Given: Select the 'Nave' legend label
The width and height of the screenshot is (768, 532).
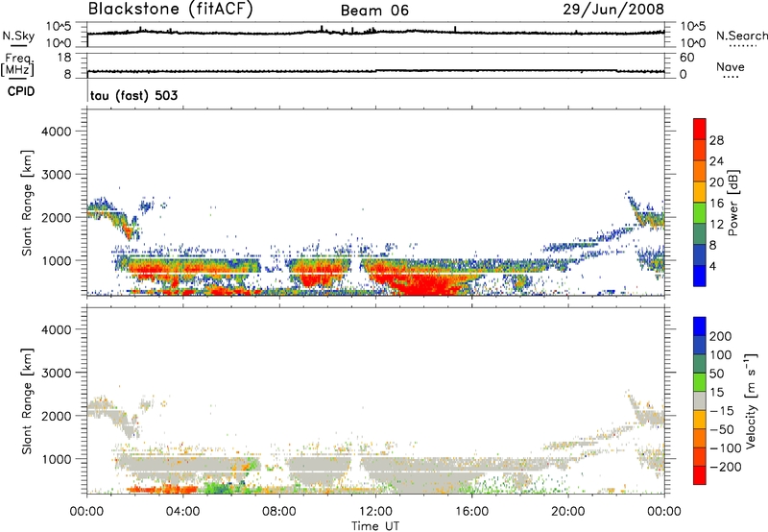Looking at the screenshot, I should pos(731,66).
